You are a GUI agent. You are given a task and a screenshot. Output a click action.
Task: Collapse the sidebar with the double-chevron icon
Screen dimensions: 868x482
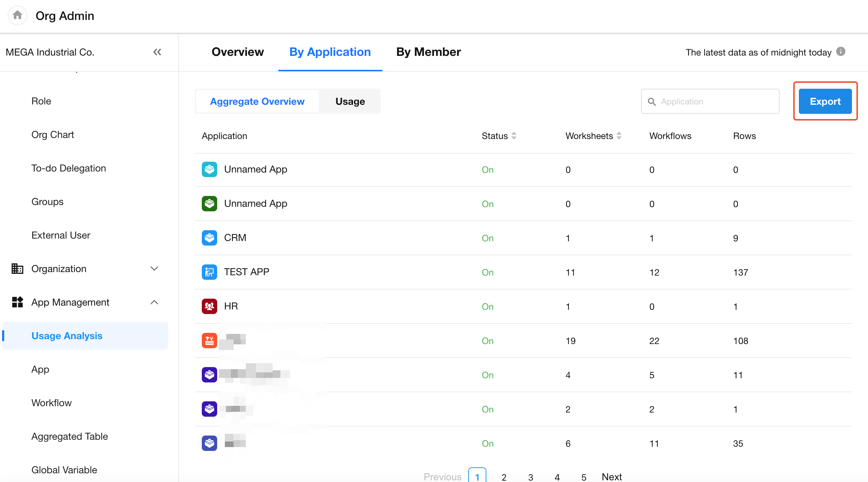pos(157,52)
